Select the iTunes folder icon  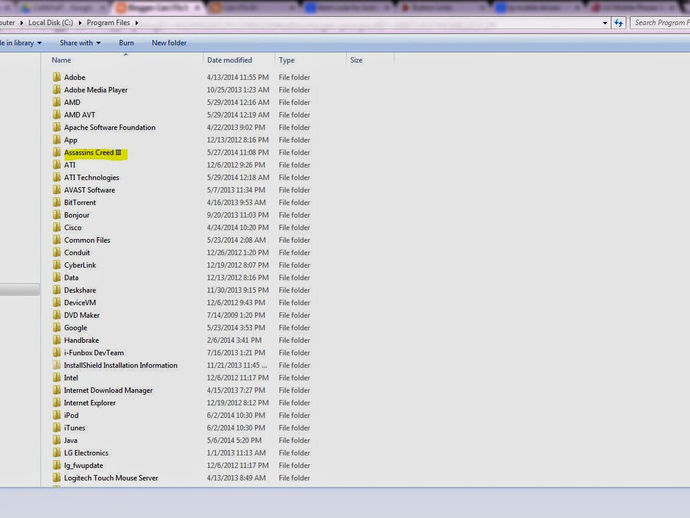(x=57, y=428)
